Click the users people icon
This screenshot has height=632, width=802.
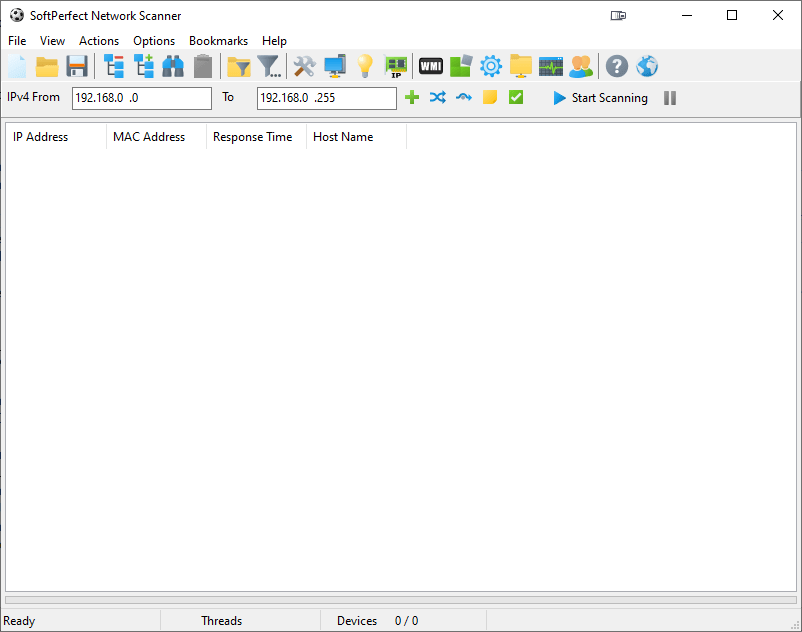pos(581,66)
